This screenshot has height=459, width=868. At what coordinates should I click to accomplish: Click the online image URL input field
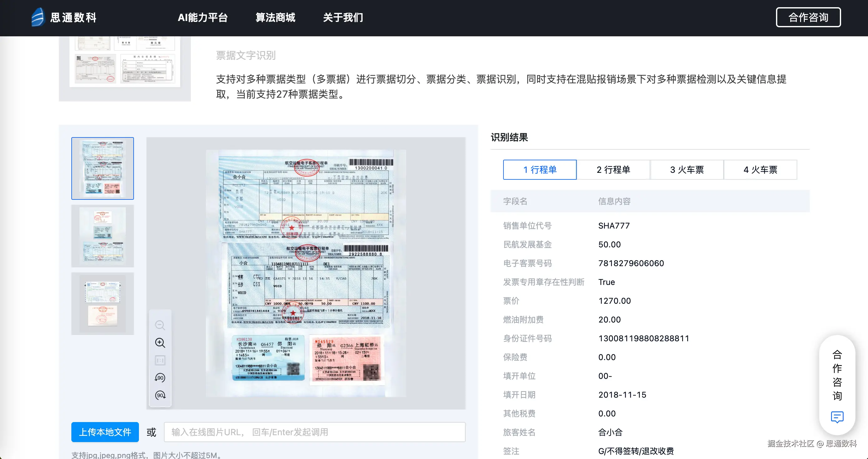pyautogui.click(x=314, y=432)
